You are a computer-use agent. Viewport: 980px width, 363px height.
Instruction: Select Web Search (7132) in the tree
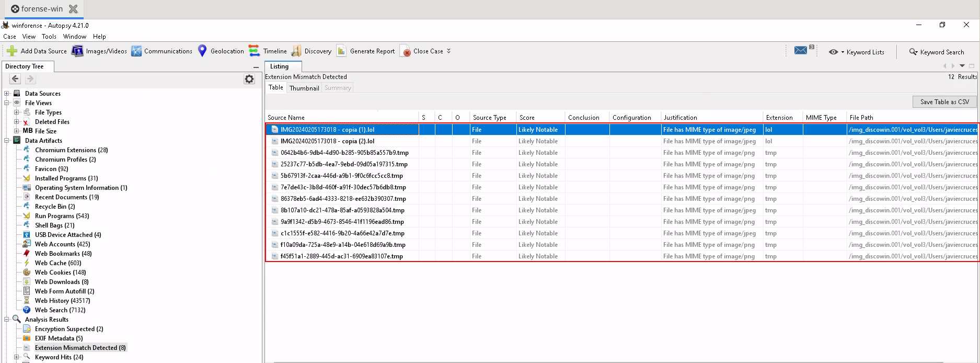[x=60, y=310]
